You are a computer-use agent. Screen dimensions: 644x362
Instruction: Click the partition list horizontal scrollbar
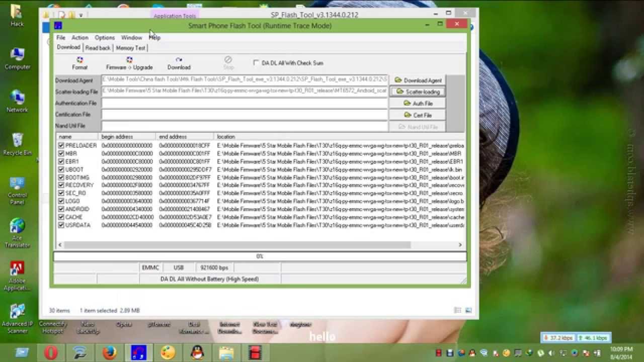pos(237,245)
